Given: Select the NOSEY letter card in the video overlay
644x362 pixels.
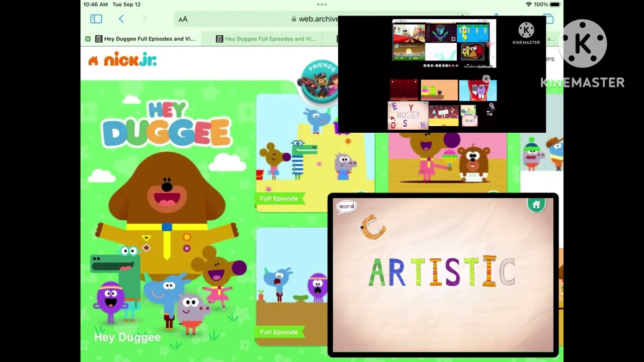Looking at the screenshot, I should tap(408, 116).
